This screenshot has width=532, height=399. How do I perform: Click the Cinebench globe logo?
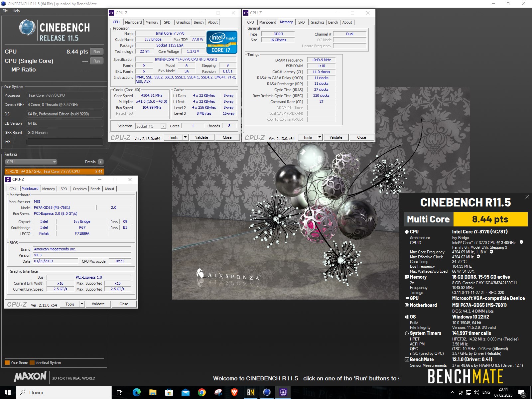pos(27,27)
